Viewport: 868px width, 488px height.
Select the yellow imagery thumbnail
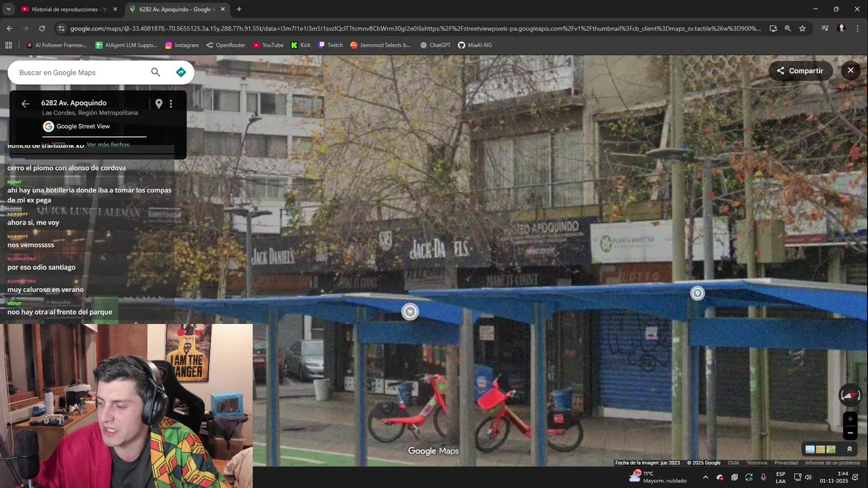coord(821,449)
